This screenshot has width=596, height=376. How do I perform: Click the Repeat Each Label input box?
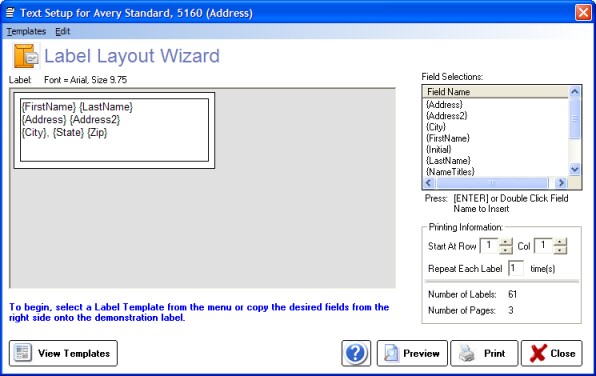tap(515, 268)
